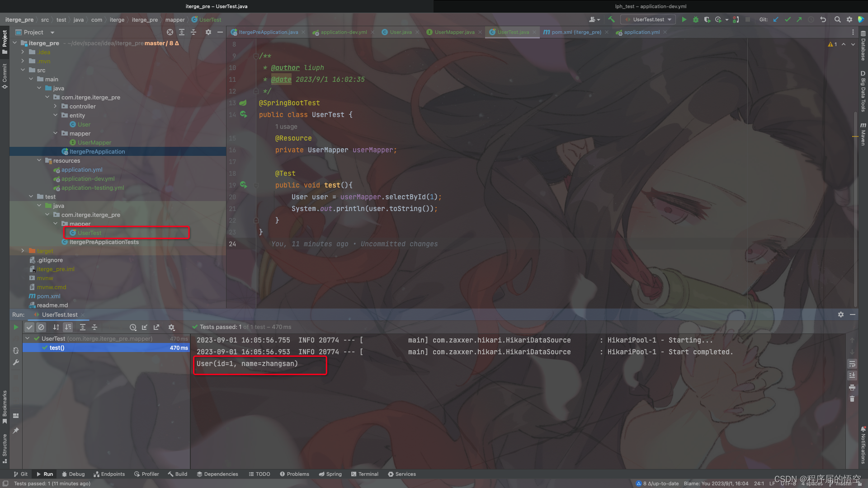Click Collapse All in test runner toolbar

(x=94, y=327)
